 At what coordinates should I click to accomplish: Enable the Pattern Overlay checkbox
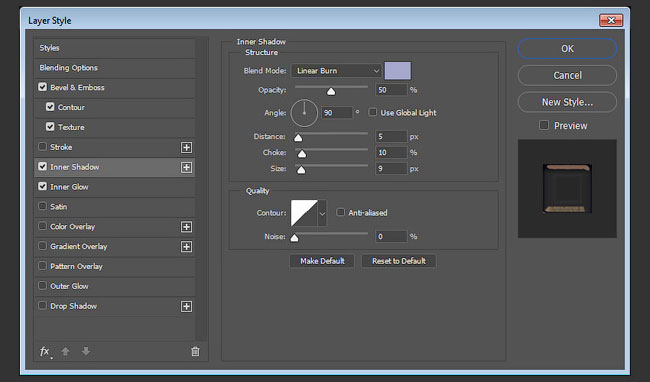tap(42, 266)
